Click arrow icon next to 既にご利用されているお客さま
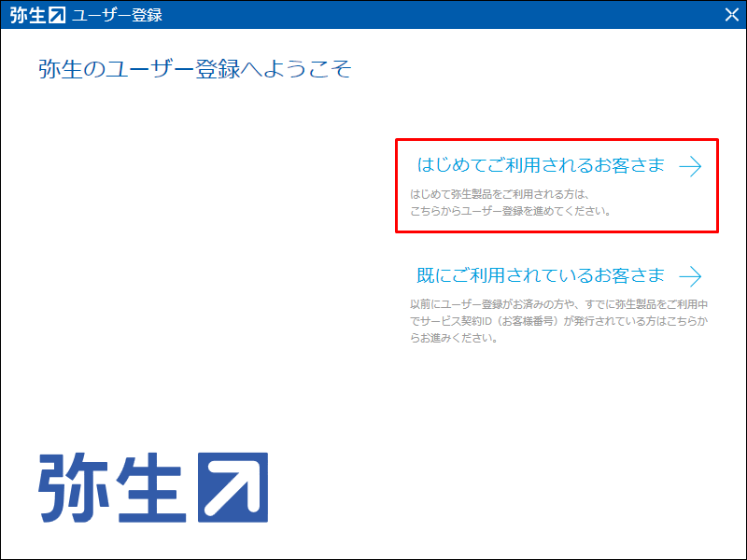 point(690,276)
